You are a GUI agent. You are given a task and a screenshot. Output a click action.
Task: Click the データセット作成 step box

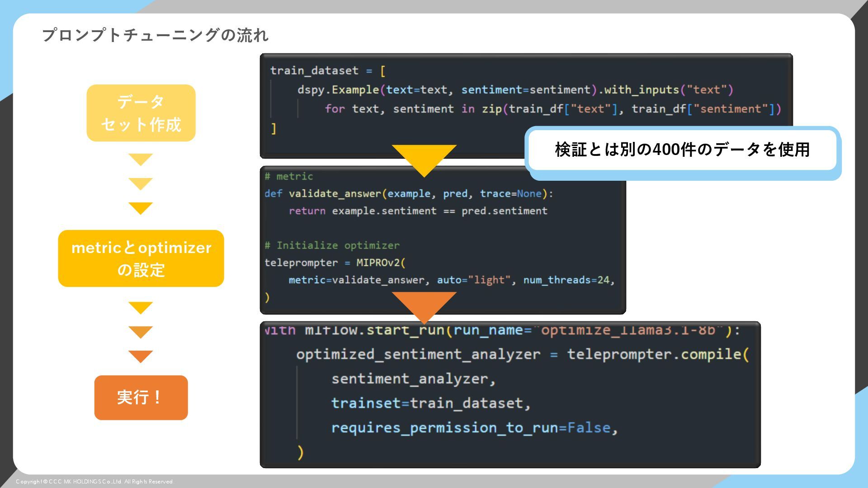pos(141,113)
